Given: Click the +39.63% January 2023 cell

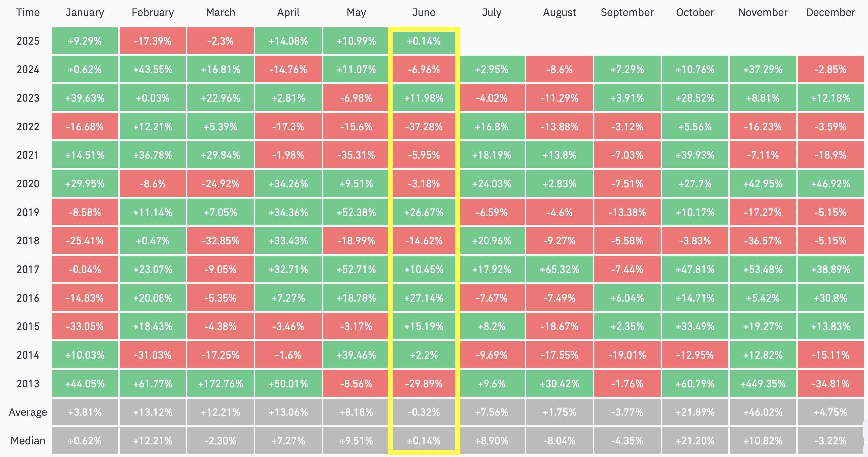Looking at the screenshot, I should click(85, 98).
